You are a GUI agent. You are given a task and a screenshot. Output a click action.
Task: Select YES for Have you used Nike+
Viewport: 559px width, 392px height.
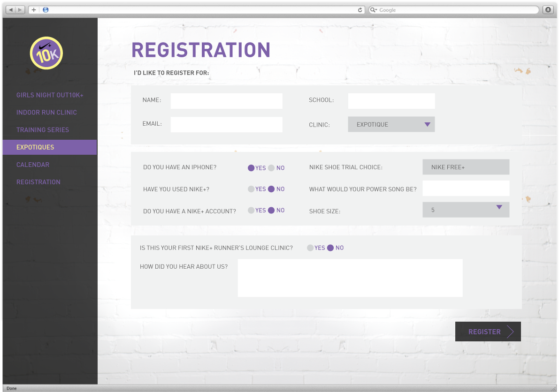[x=251, y=189]
